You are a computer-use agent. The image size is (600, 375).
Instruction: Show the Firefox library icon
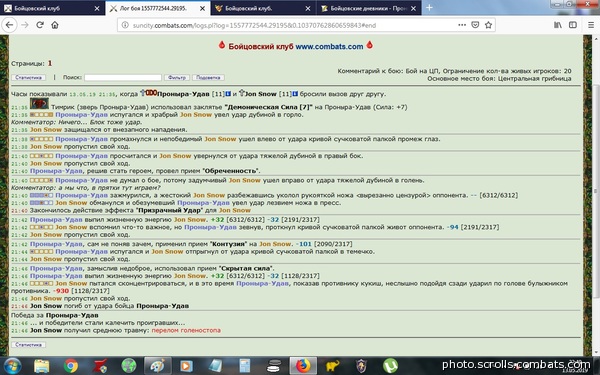(x=558, y=25)
